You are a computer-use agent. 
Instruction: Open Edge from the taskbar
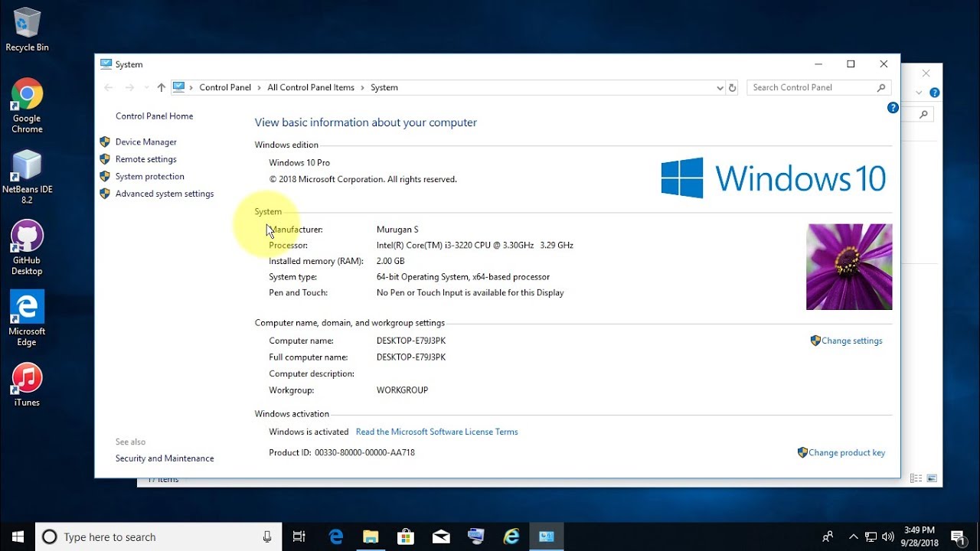pos(336,536)
